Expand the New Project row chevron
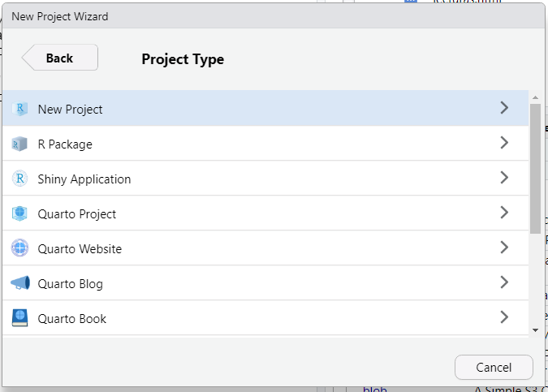The width and height of the screenshot is (548, 392). (x=504, y=108)
